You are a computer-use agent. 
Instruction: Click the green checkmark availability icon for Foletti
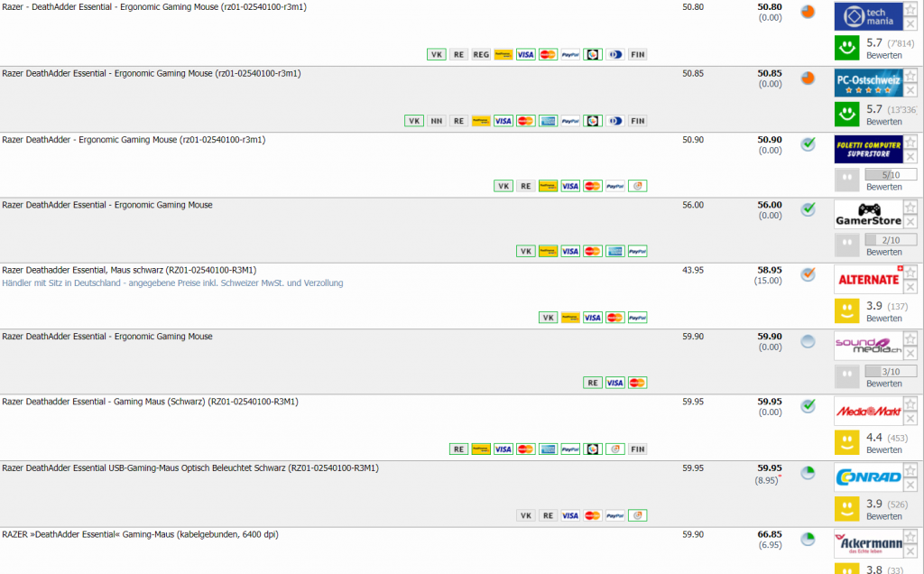(808, 144)
